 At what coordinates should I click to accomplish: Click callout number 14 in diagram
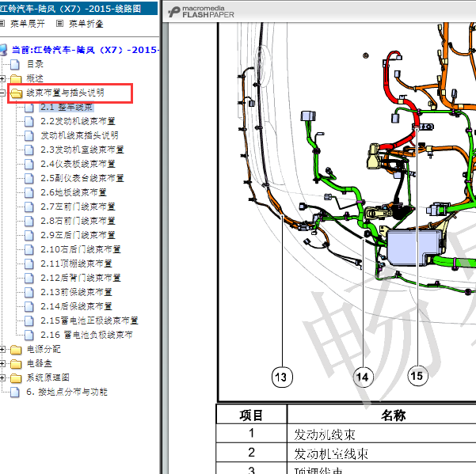point(363,377)
